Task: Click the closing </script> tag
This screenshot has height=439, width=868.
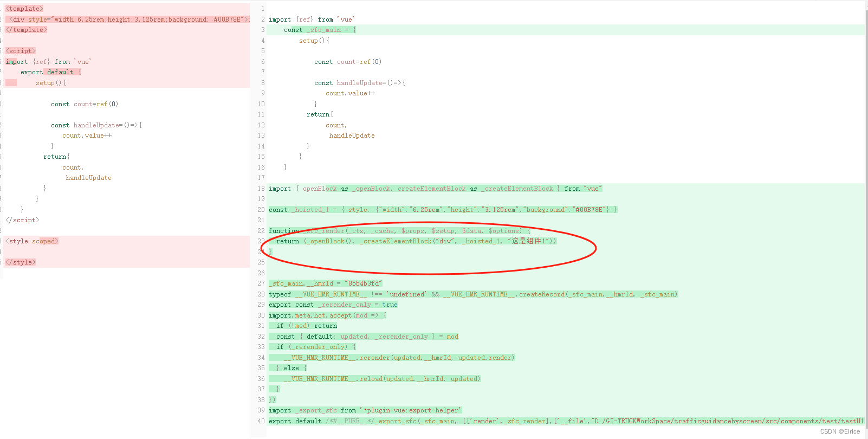Action: pyautogui.click(x=22, y=220)
